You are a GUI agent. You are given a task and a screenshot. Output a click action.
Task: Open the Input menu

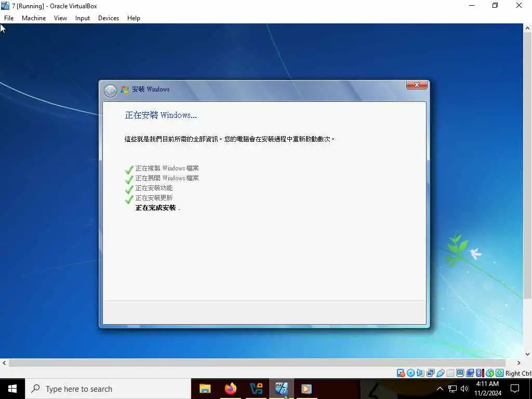(x=83, y=18)
